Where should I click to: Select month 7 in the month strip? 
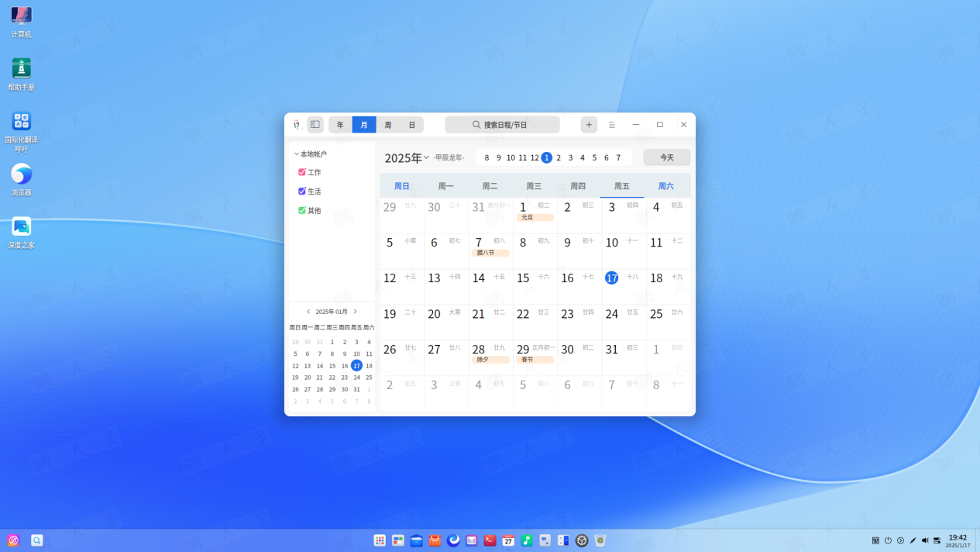pyautogui.click(x=618, y=158)
